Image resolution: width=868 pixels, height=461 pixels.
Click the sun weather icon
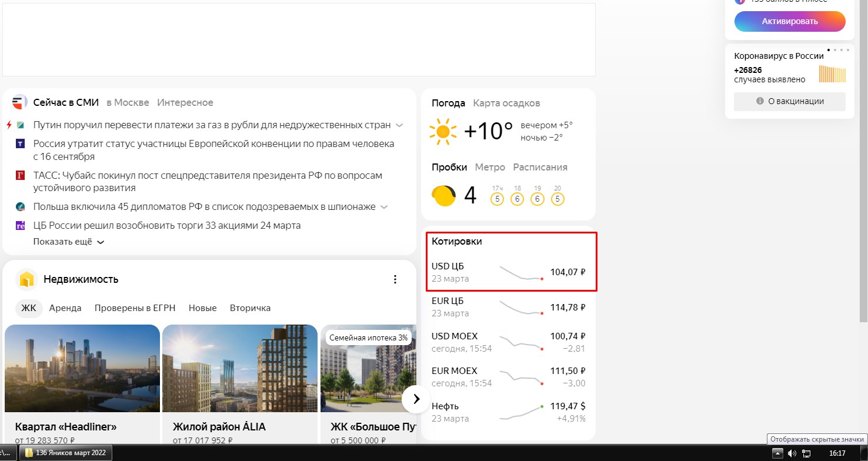[443, 132]
